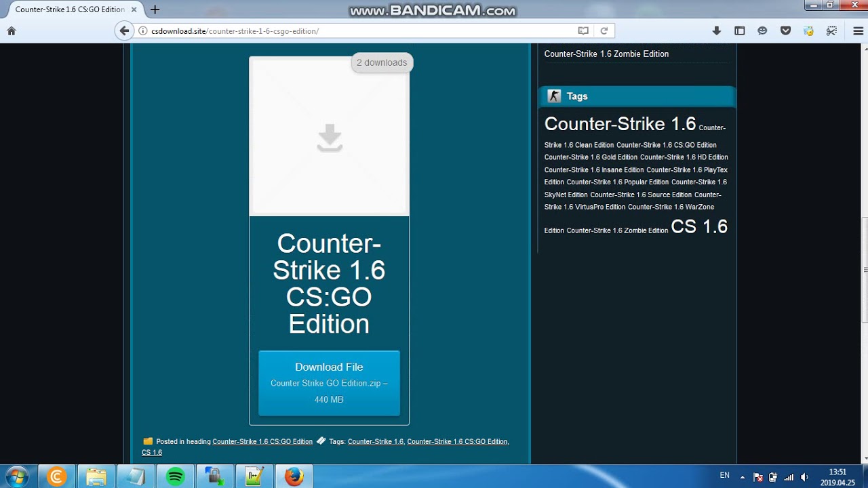This screenshot has width=868, height=488.
Task: Open the Action Center flag icon
Action: pos(758,476)
